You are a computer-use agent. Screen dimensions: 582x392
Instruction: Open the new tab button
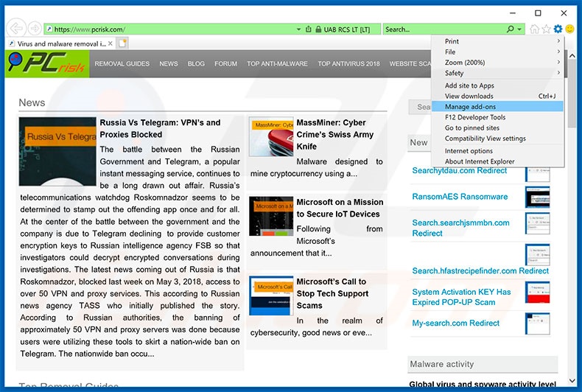click(123, 44)
